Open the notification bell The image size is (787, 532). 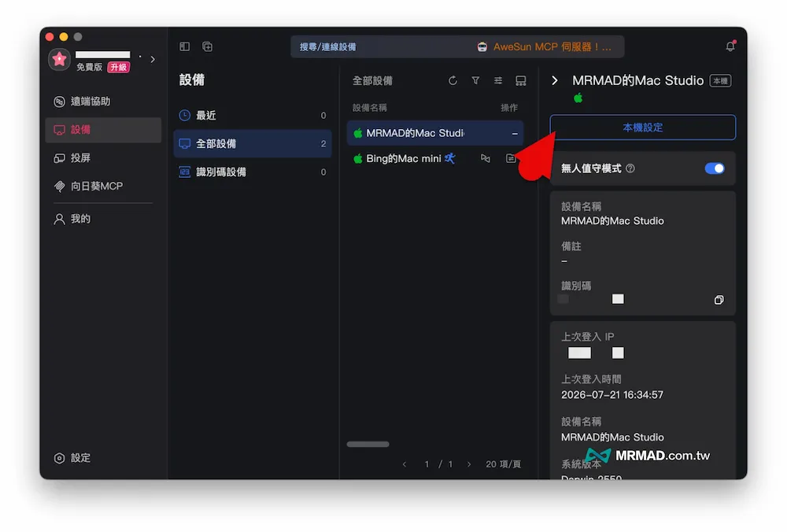(x=730, y=46)
